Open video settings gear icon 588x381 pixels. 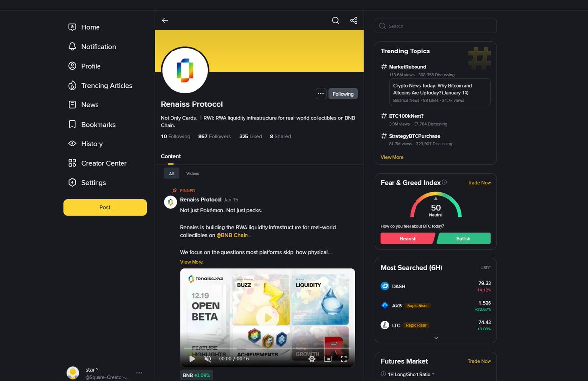312,359
